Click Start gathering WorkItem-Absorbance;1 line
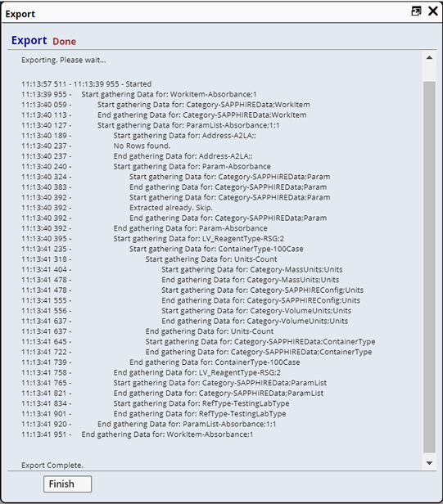 [169, 94]
